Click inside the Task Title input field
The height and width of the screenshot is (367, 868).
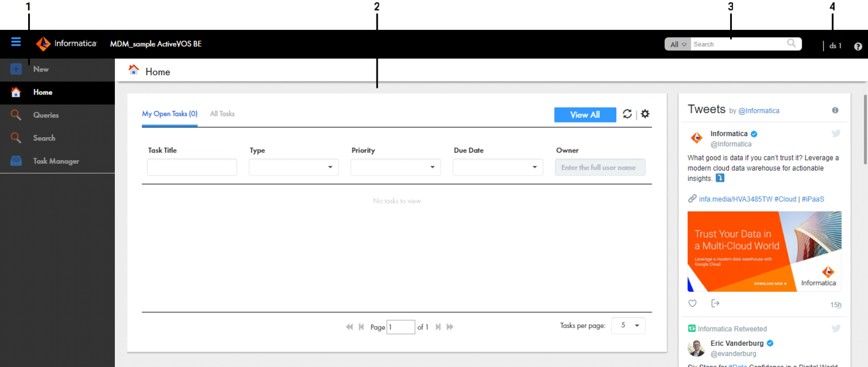(x=192, y=167)
